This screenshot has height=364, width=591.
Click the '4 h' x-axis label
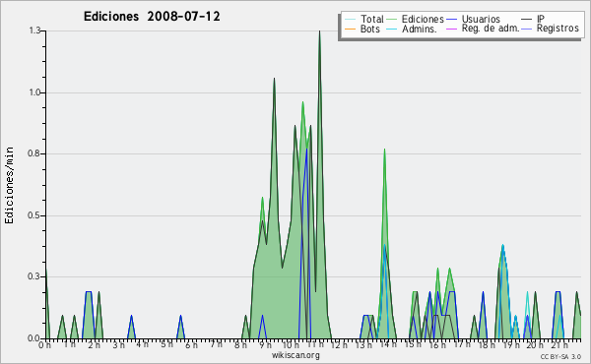(x=142, y=344)
